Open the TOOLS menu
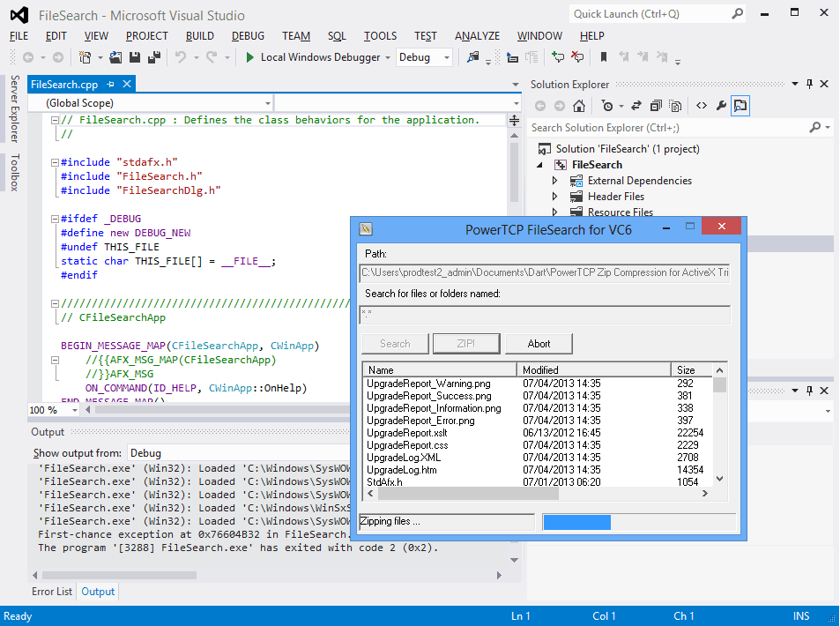The height and width of the screenshot is (626, 840). [x=381, y=36]
